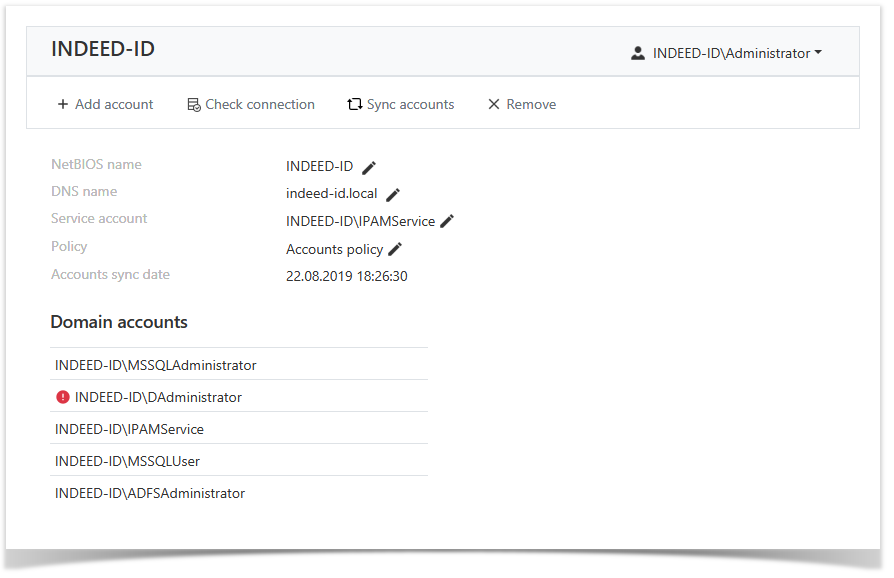The width and height of the screenshot is (894, 578).
Task: Edit the Service account via pencil icon
Action: click(447, 221)
